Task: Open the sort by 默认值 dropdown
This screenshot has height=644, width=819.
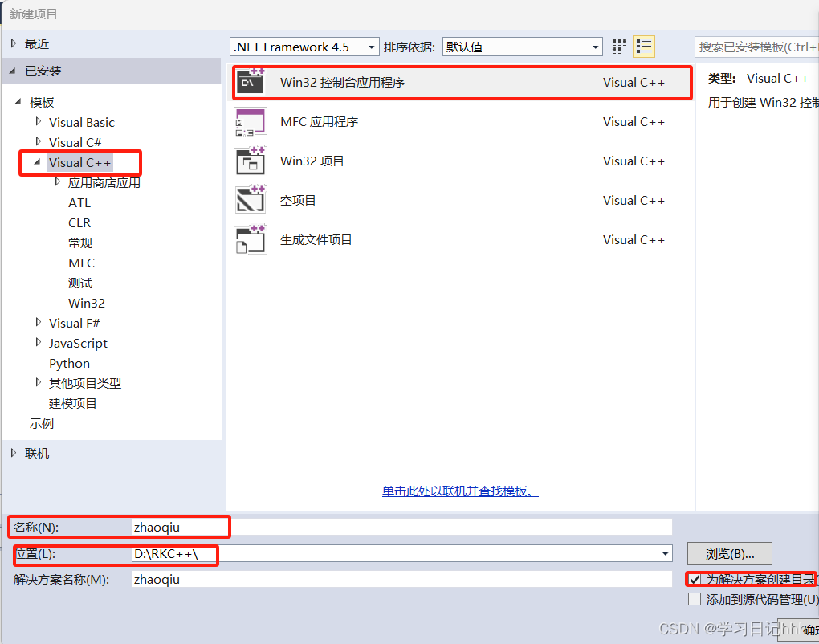Action: click(x=523, y=47)
